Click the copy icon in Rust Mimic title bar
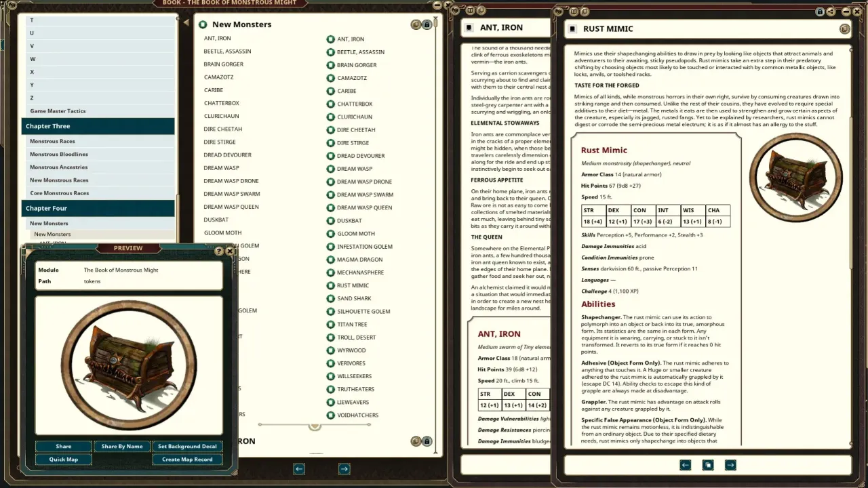868x488 pixels. point(844,29)
